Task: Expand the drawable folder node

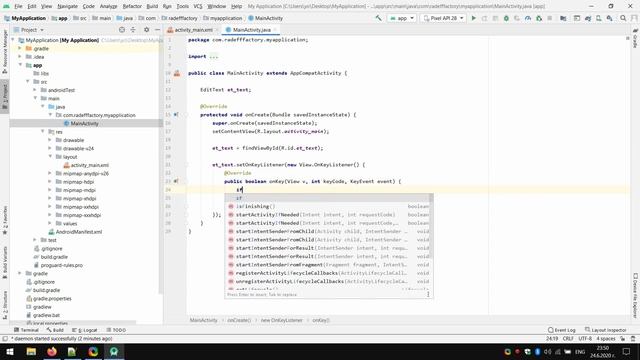Action: pyautogui.click(x=50, y=140)
